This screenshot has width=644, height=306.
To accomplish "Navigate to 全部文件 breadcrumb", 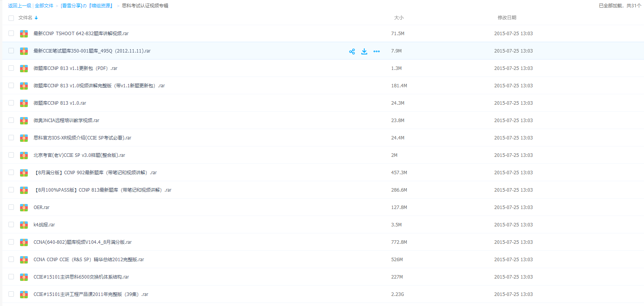I will coord(44,6).
